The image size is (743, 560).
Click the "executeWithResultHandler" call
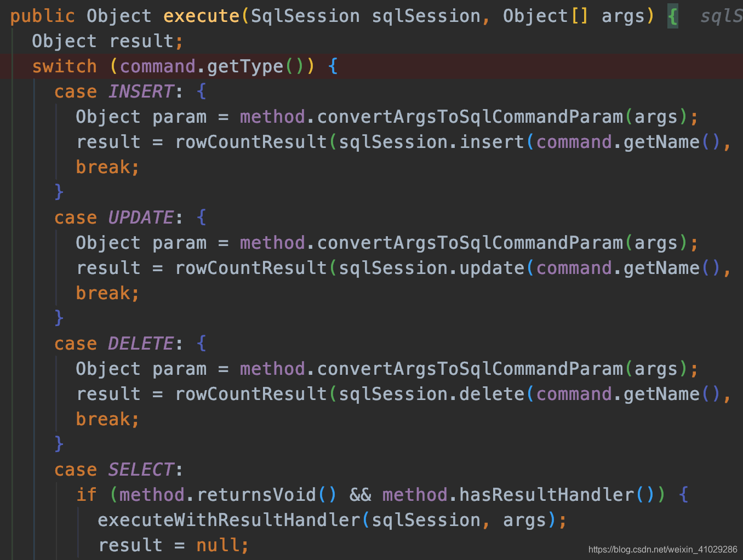point(229,521)
